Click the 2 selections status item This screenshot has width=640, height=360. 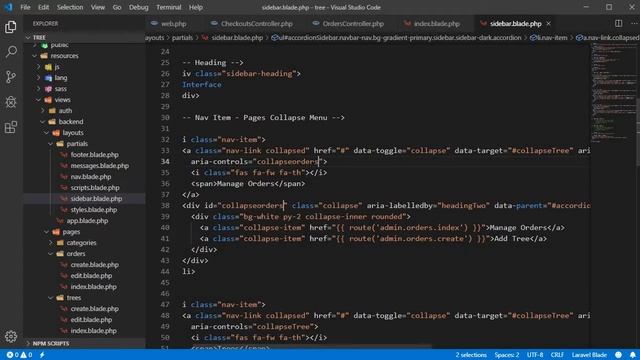coord(471,355)
